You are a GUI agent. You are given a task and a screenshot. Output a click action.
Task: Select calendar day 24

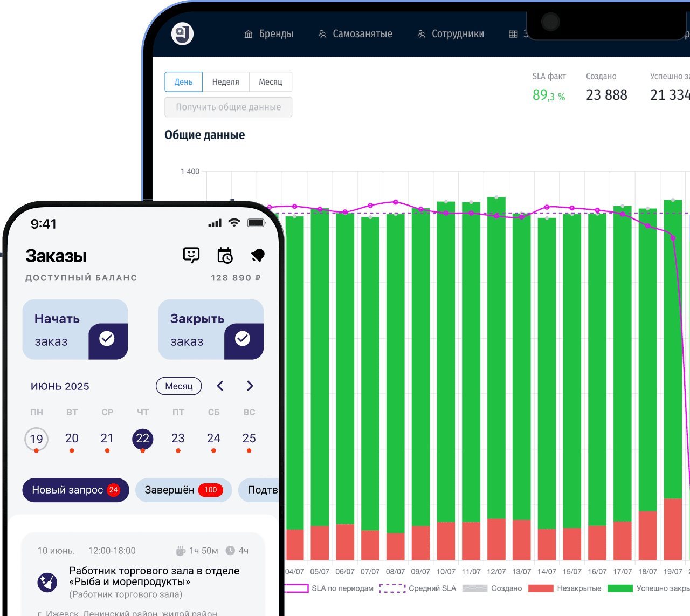[213, 439]
